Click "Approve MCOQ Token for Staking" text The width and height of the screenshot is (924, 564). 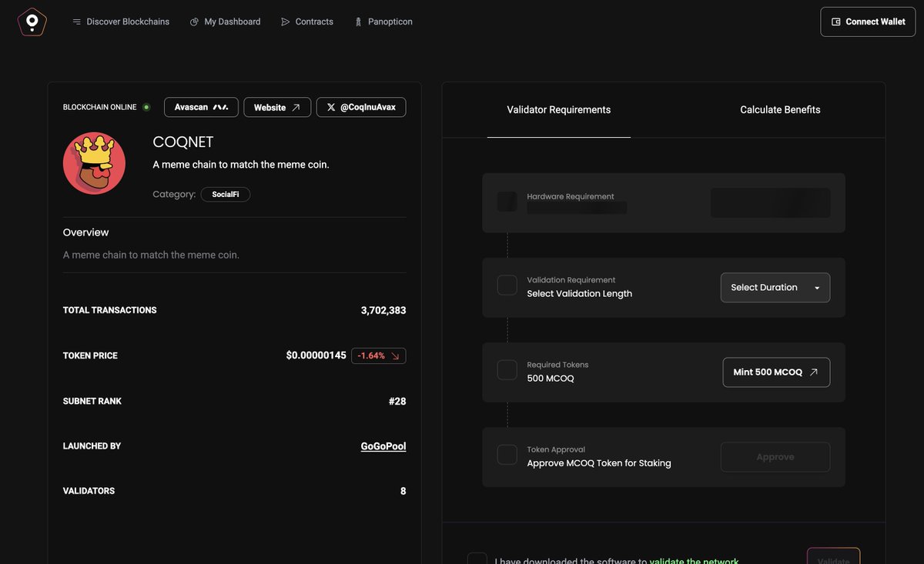(x=599, y=463)
